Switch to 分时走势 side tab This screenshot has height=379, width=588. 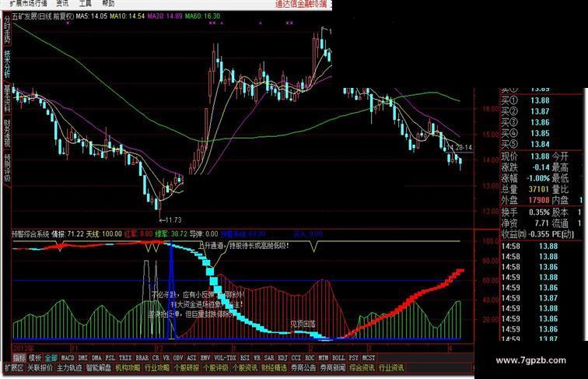pyautogui.click(x=7, y=31)
